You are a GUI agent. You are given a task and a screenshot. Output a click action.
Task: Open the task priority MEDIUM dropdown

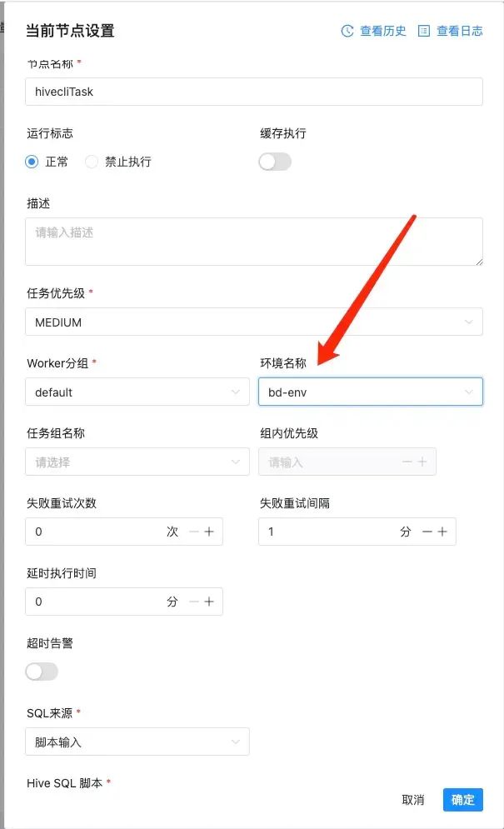[254, 322]
